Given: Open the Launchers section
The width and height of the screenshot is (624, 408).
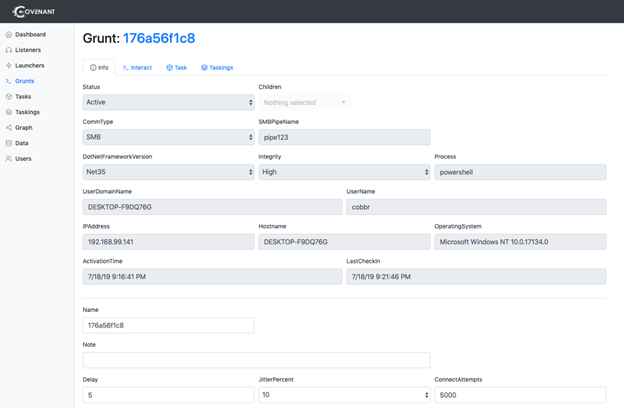Looking at the screenshot, I should 29,66.
